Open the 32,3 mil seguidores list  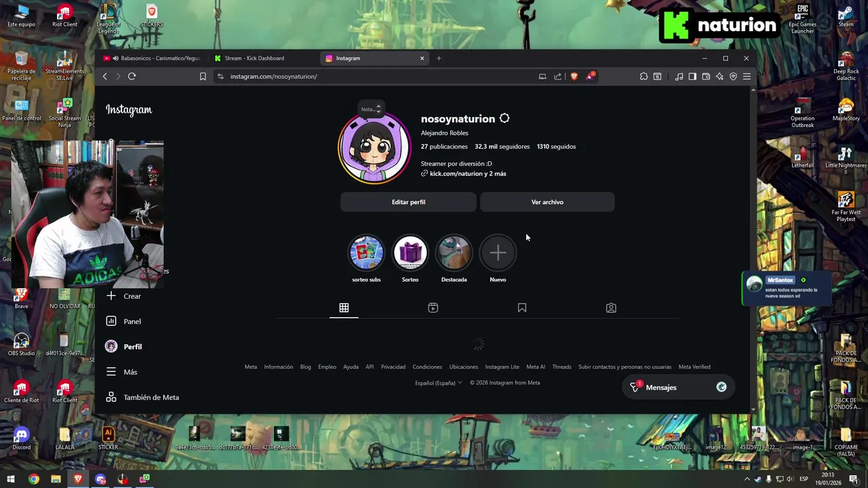(502, 146)
